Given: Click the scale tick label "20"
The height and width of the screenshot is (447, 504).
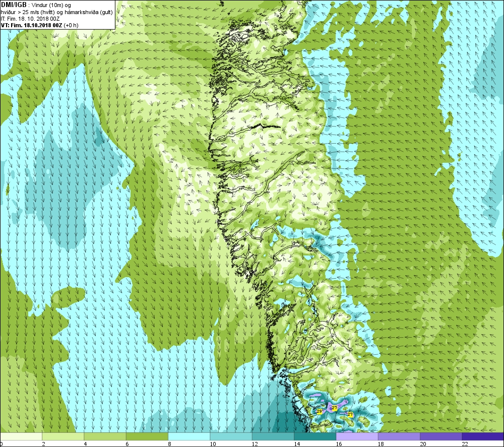Looking at the screenshot, I should 423,444.
